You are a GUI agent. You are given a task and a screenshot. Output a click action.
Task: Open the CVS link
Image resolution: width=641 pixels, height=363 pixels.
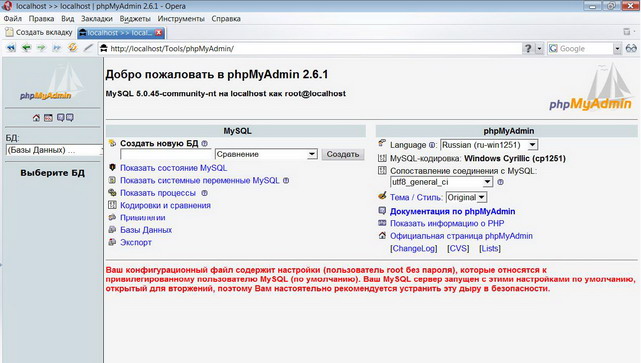(458, 249)
